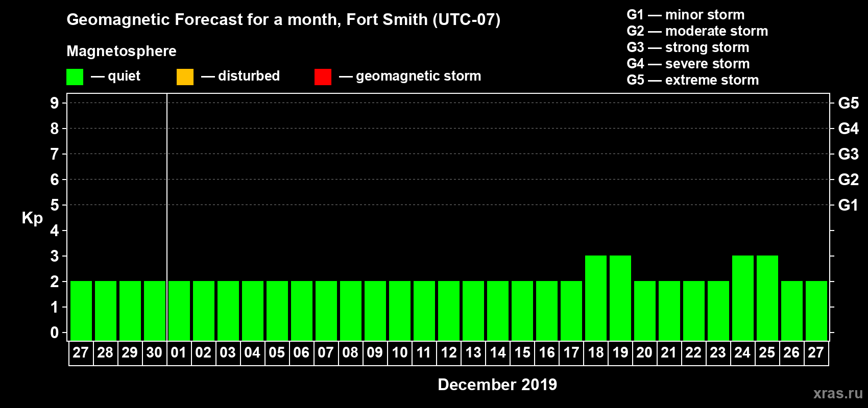Click the orange disturbed legend swatch
868x408 pixels.
coord(185,77)
